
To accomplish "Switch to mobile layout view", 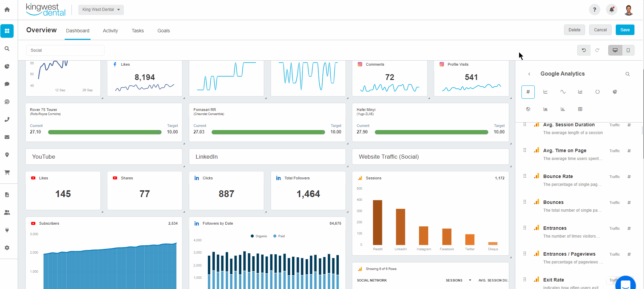I will click(x=628, y=50).
